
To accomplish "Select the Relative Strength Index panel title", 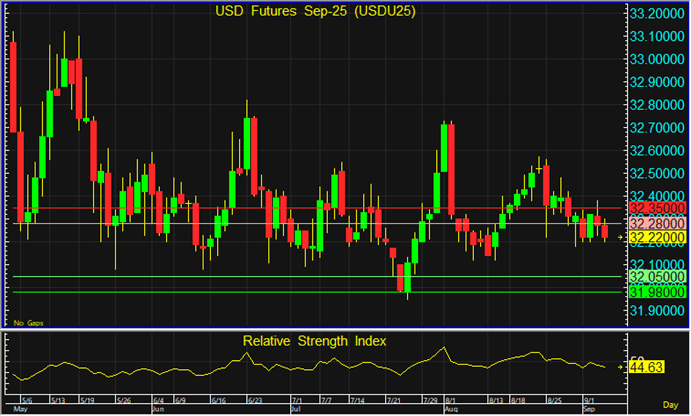I will [314, 341].
